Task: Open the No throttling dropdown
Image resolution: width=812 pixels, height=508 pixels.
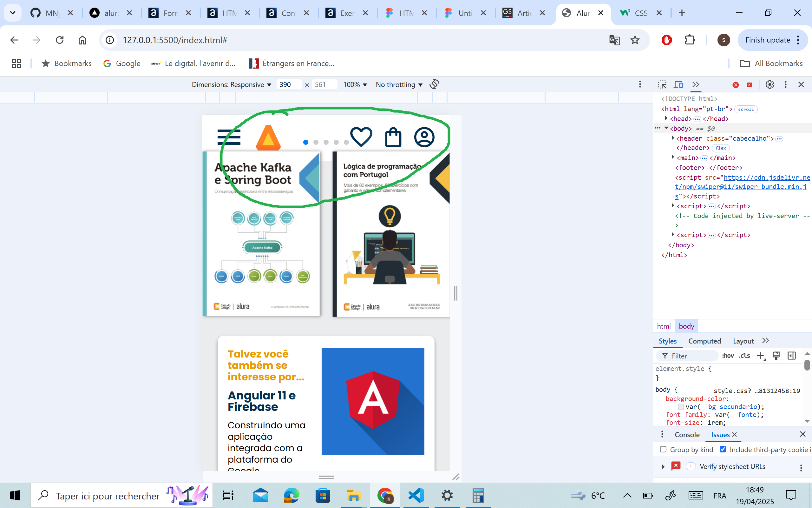Action: [399, 85]
